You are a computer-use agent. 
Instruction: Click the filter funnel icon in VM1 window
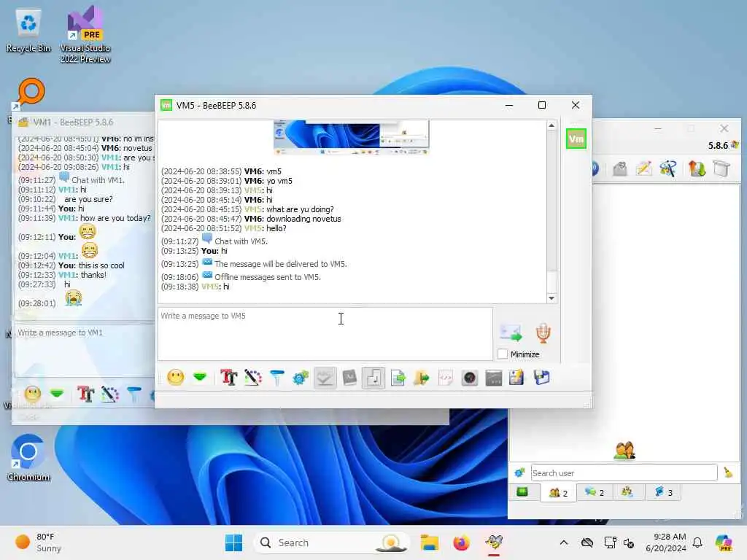tap(134, 394)
